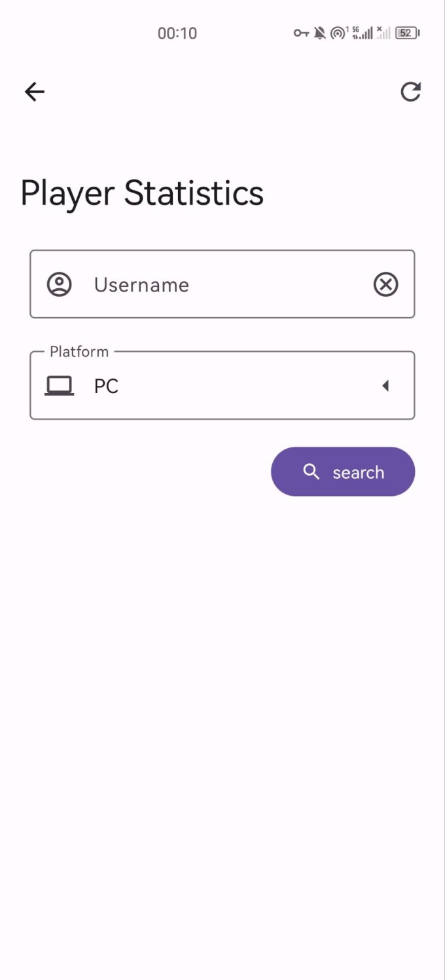Tap the clock showing 00:10
Screen dimensions: 445x980
[x=177, y=33]
